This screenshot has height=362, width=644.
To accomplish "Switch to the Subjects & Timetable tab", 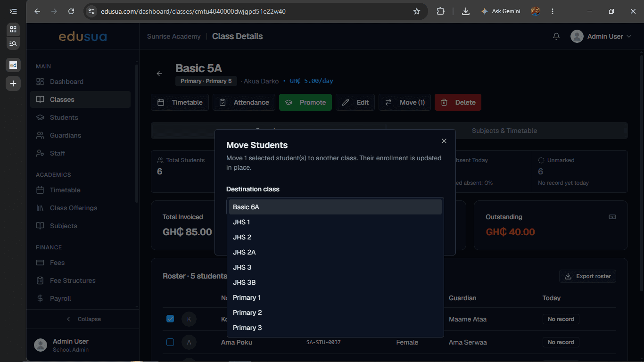I will point(504,131).
